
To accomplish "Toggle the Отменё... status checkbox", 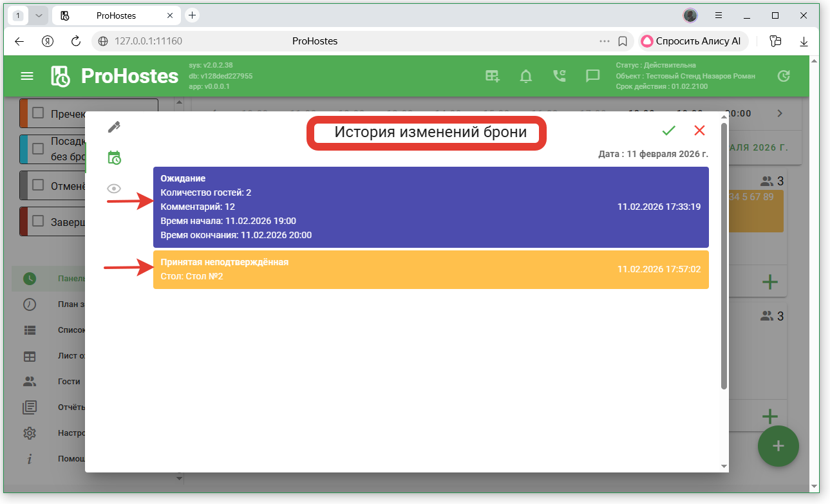I will point(38,186).
